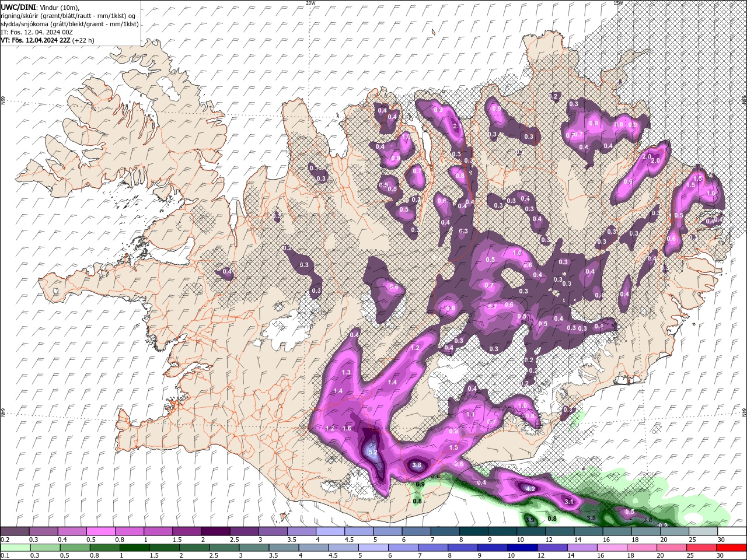Click the 3.8 precipitation value on map

point(417,465)
